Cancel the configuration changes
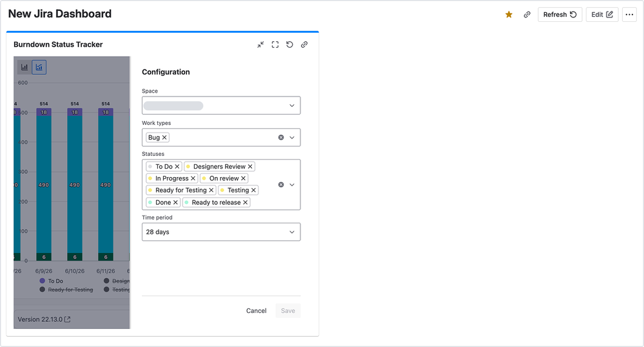The width and height of the screenshot is (644, 347). [x=257, y=311]
